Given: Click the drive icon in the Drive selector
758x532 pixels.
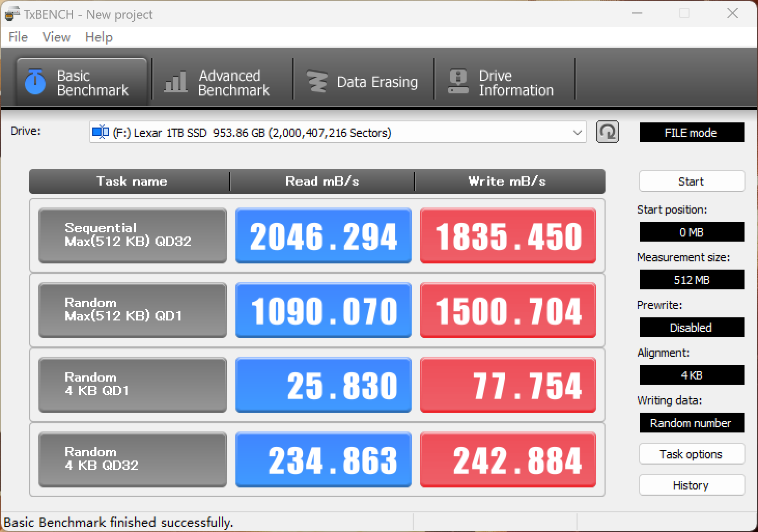Looking at the screenshot, I should pyautogui.click(x=100, y=132).
